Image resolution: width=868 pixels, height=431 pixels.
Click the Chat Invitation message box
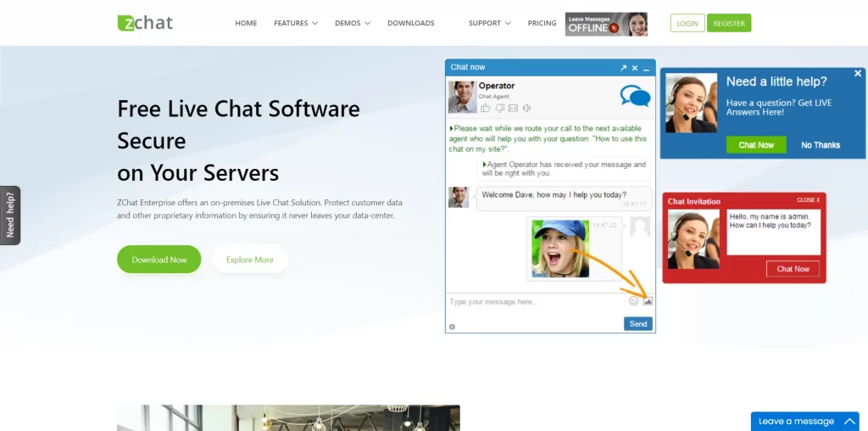[773, 232]
